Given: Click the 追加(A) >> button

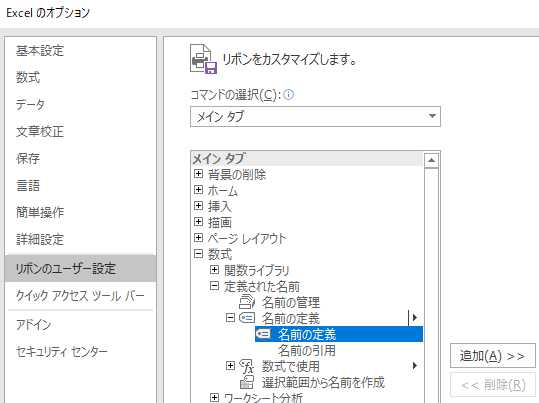Looking at the screenshot, I should (x=493, y=356).
